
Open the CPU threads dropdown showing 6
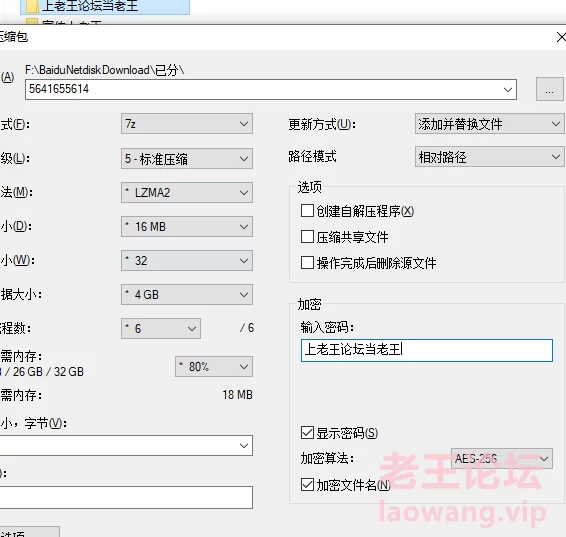pyautogui.click(x=161, y=328)
